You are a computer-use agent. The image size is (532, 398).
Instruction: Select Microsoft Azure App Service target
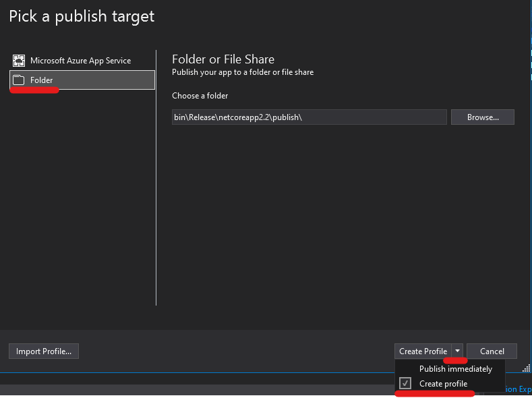coord(82,61)
